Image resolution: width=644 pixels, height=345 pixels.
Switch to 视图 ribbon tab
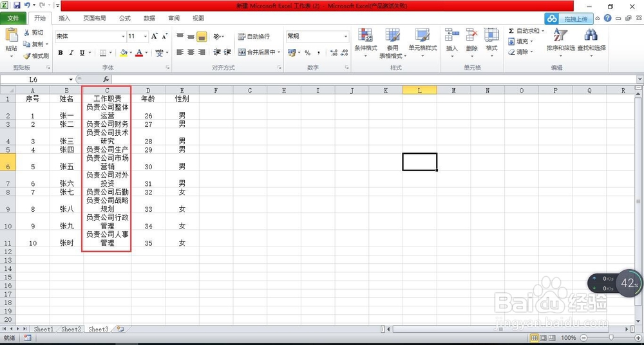pyautogui.click(x=198, y=18)
